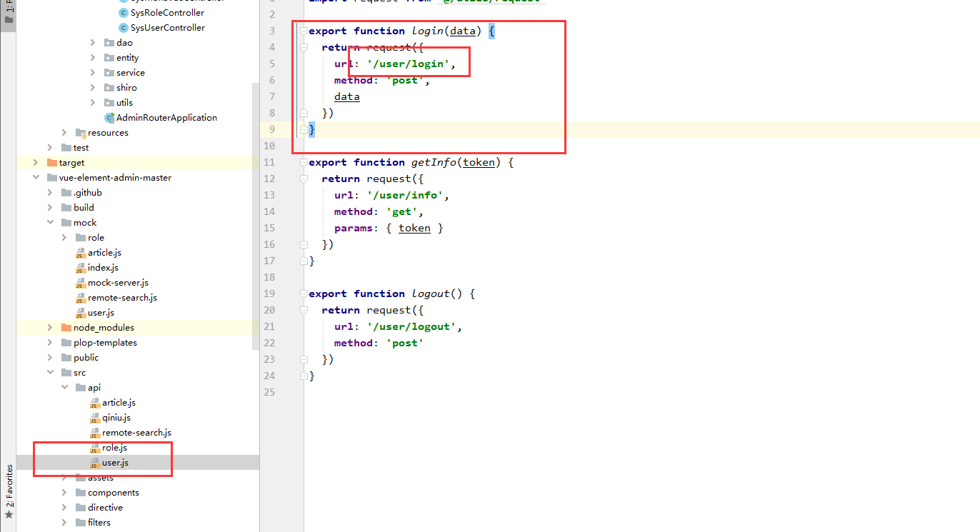Open user.js in the mock folder
This screenshot has height=532, width=980.
101,313
